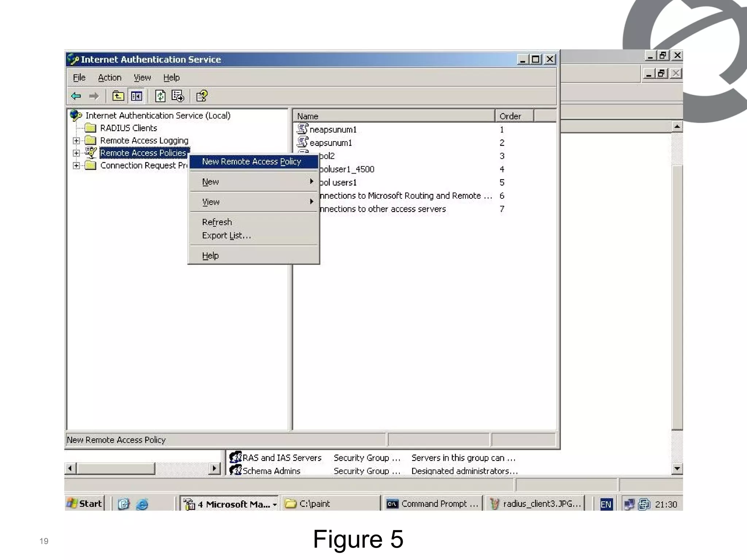This screenshot has height=560, width=747.
Task: Click the Refresh toolbar icon
Action: pos(160,96)
